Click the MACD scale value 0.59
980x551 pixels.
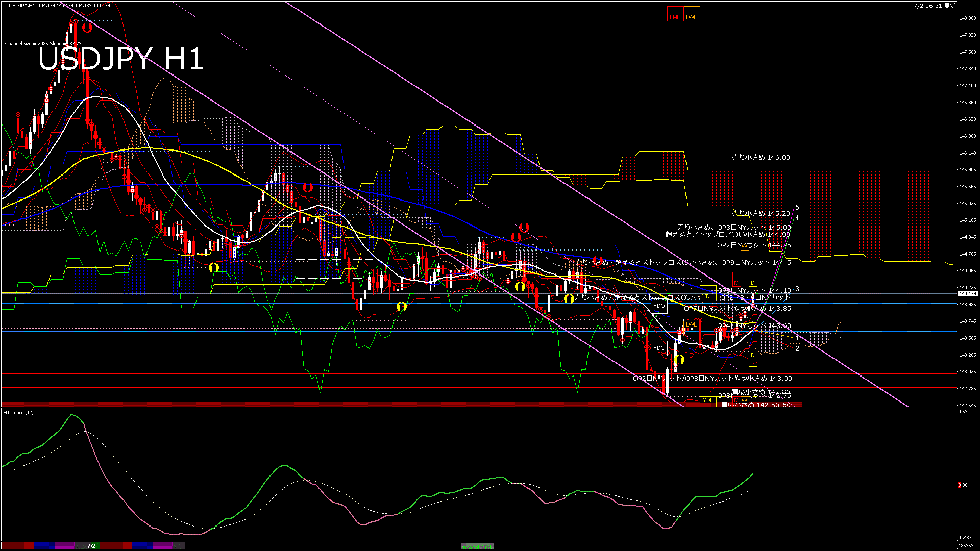(x=962, y=412)
